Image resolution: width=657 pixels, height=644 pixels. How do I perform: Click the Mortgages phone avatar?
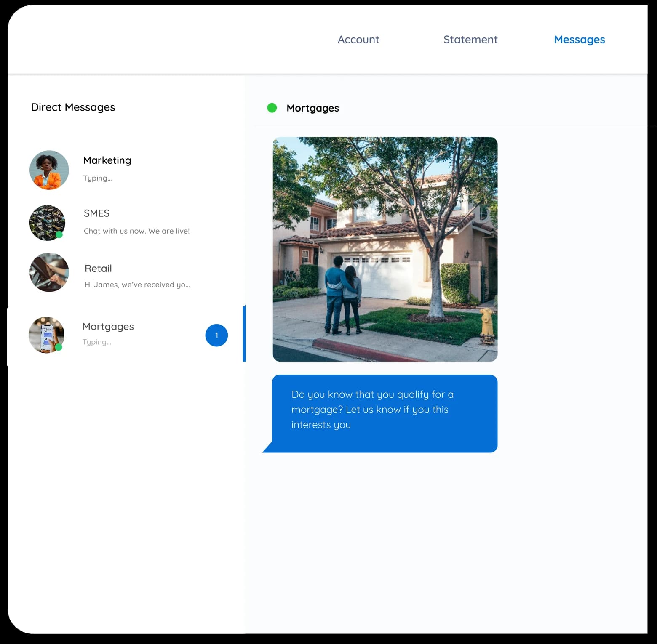46,335
